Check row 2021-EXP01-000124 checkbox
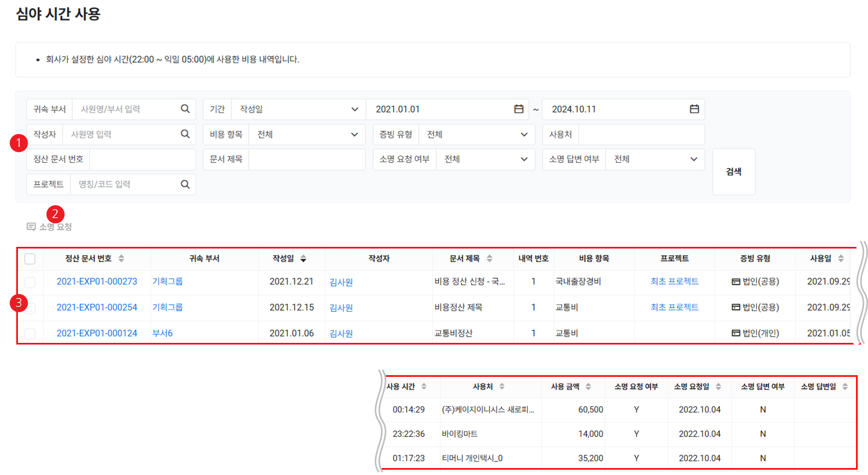 point(30,334)
